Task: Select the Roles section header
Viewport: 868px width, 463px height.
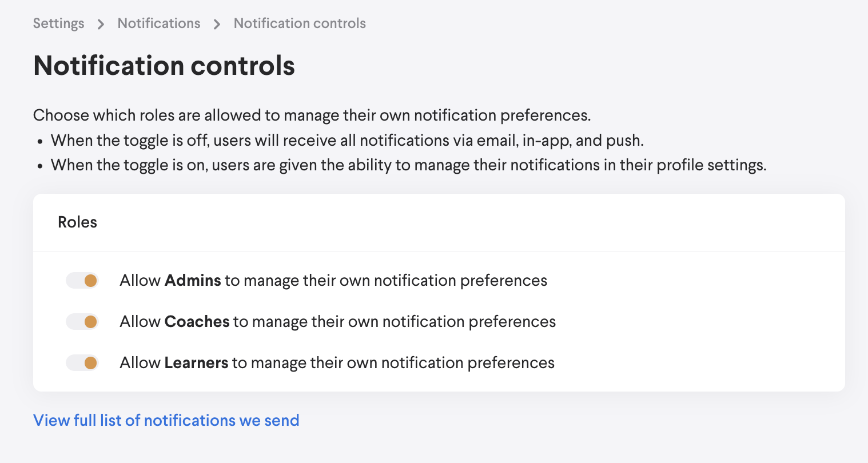Action: click(x=78, y=222)
